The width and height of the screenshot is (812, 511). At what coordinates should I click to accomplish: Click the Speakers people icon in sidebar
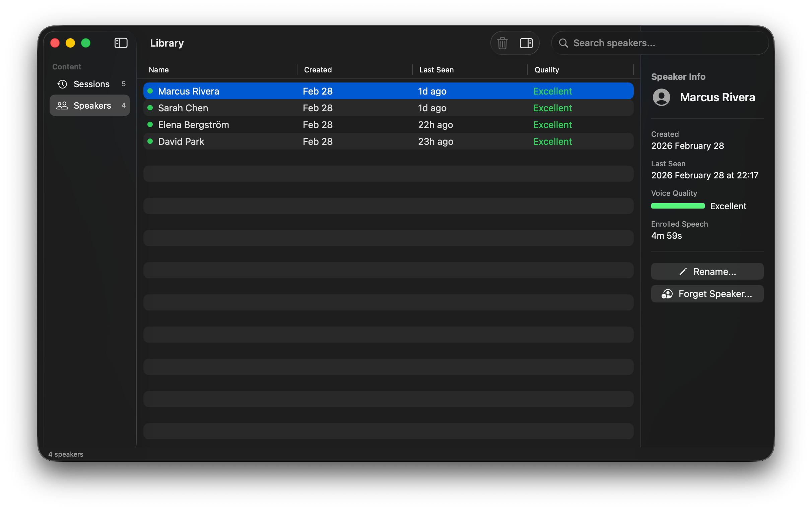coord(62,106)
